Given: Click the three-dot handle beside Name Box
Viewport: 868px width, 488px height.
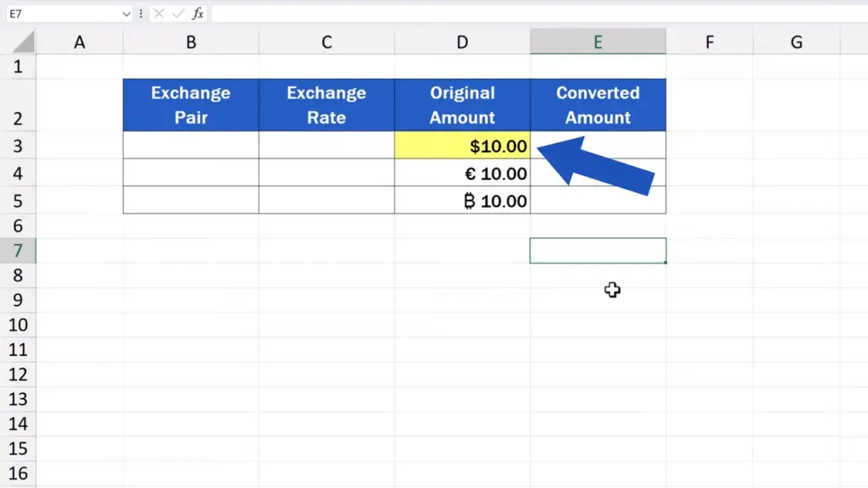Looking at the screenshot, I should 142,14.
